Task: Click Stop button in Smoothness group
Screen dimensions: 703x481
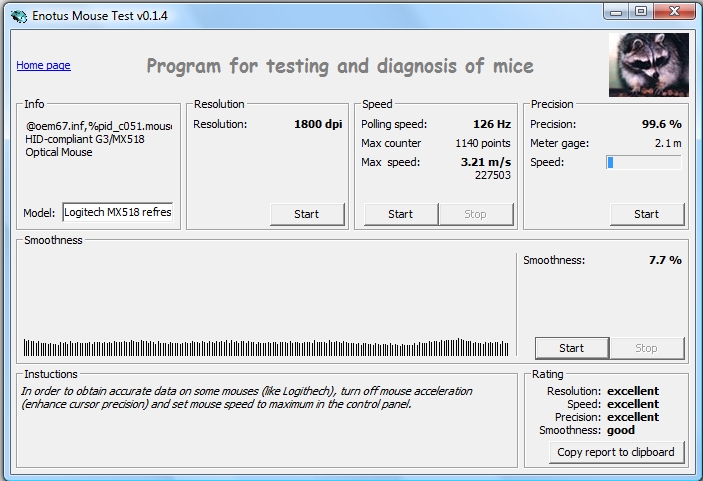Action: pyautogui.click(x=647, y=348)
